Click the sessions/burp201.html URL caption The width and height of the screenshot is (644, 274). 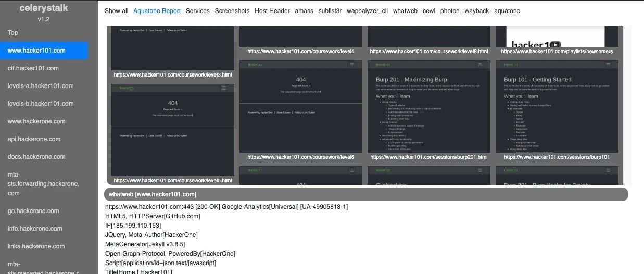pos(429,157)
